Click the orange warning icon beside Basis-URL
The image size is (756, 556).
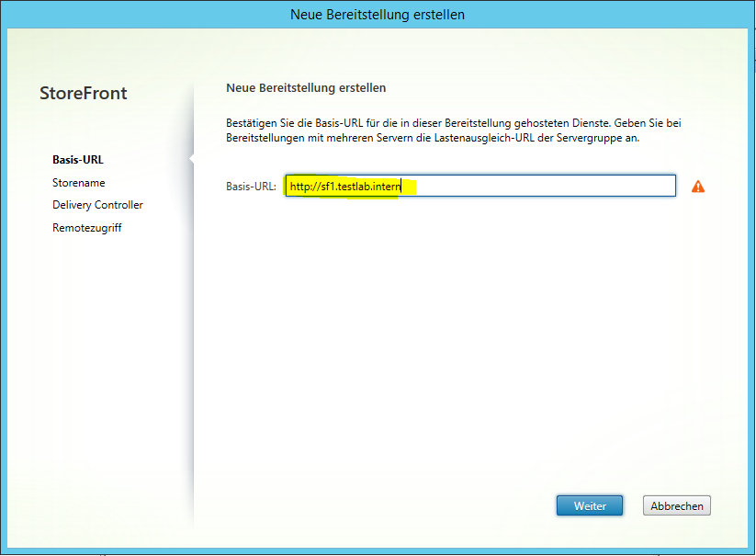tap(697, 187)
